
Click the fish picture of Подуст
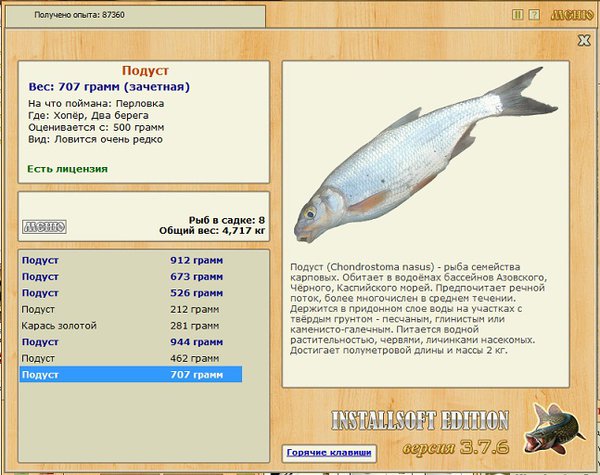[425, 155]
